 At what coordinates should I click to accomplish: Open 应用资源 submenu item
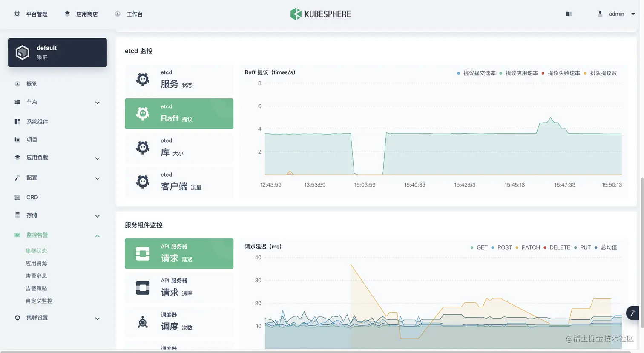(36, 263)
